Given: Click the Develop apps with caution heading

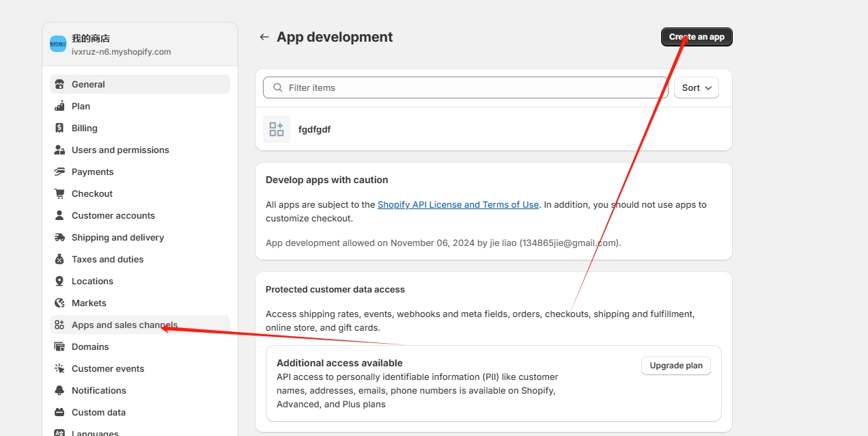Looking at the screenshot, I should pos(326,180).
